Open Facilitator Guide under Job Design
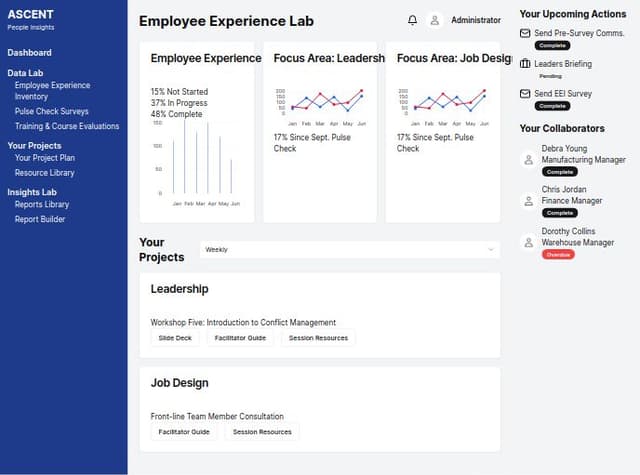This screenshot has height=475, width=640. pos(184,432)
